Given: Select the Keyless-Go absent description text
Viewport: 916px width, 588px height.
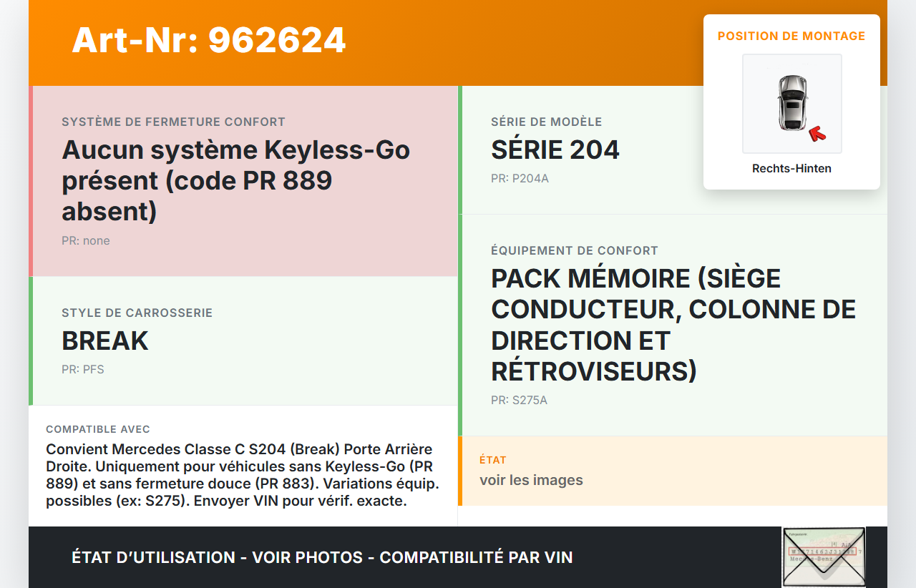Looking at the screenshot, I should tap(236, 180).
